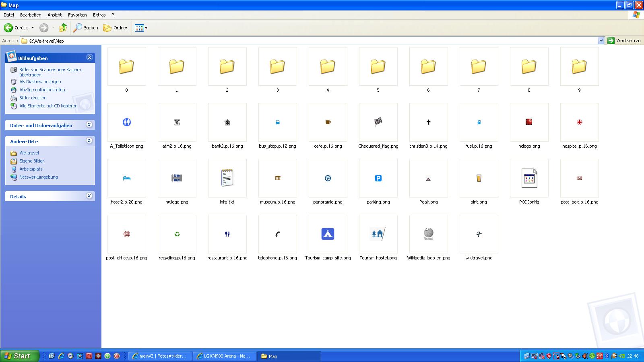Select the Tourism_camp_site.png tent icon
644x362 pixels.
328,234
